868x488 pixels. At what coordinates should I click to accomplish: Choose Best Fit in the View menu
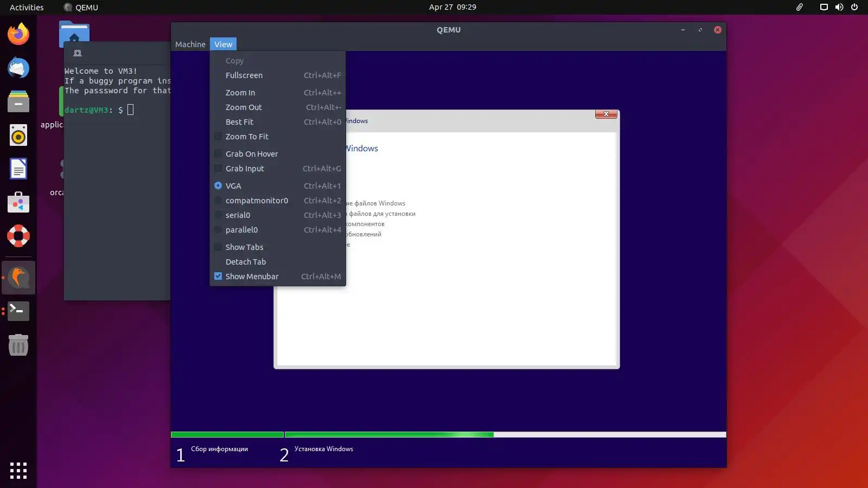point(278,122)
